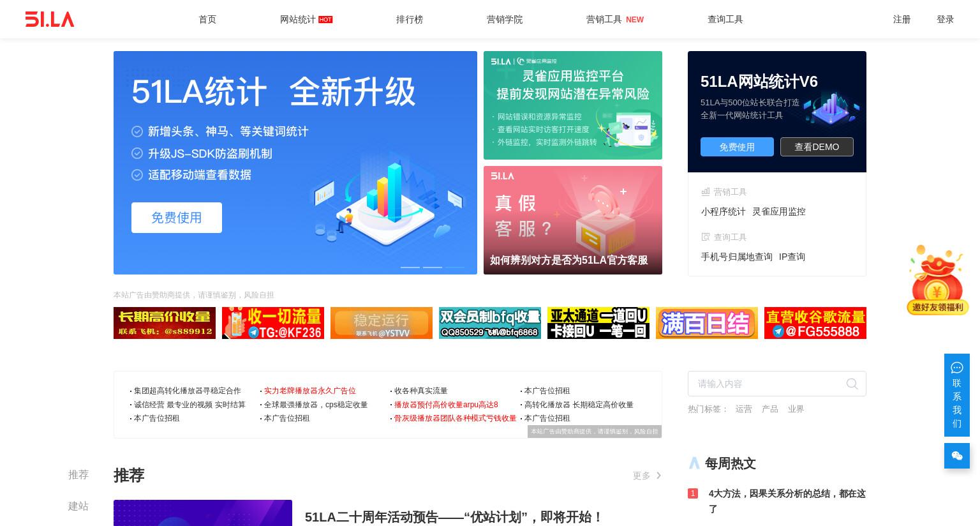Click the 实力老牌播放器永久广告位 link
Screen dimensions: 980x526
(309, 391)
